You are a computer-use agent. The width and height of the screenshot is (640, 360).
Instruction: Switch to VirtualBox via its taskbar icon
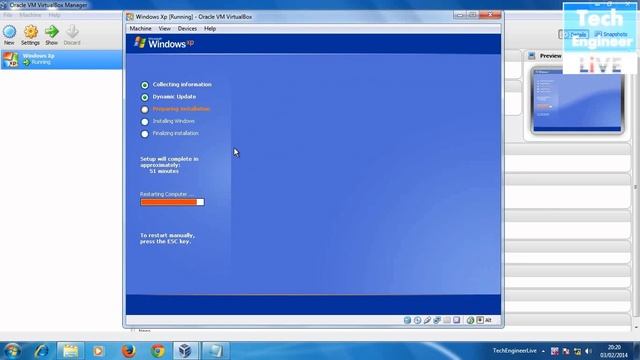[185, 351]
